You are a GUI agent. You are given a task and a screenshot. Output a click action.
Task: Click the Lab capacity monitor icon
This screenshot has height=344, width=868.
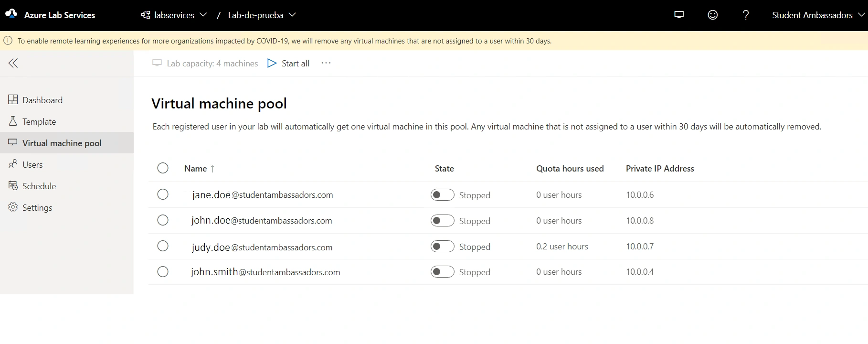point(157,63)
